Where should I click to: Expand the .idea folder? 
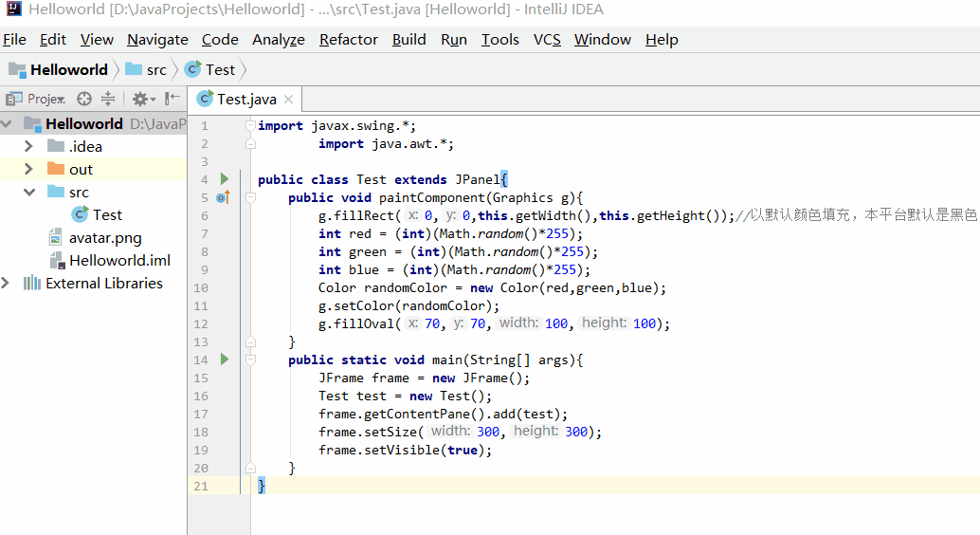(28, 146)
